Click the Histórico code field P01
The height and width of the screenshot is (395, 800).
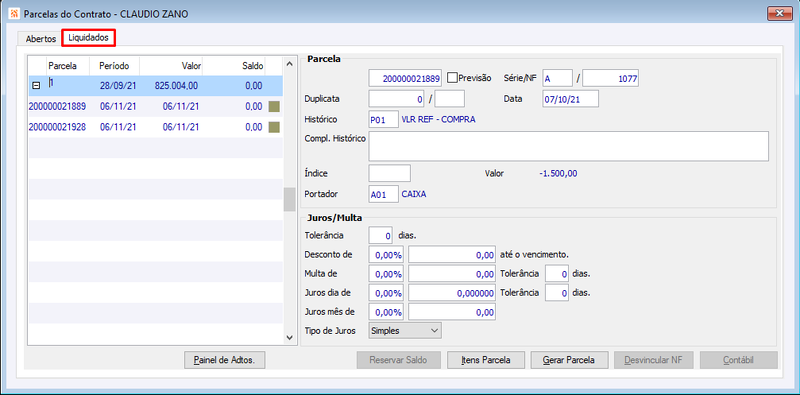(x=384, y=119)
